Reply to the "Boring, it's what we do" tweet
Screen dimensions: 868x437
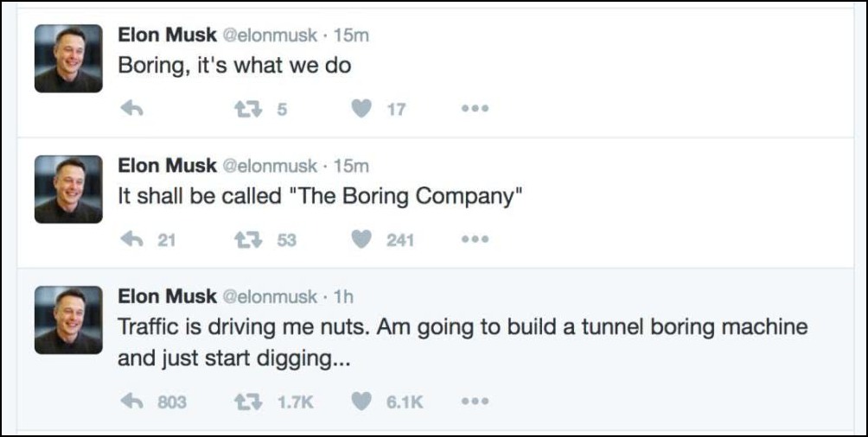(131, 109)
